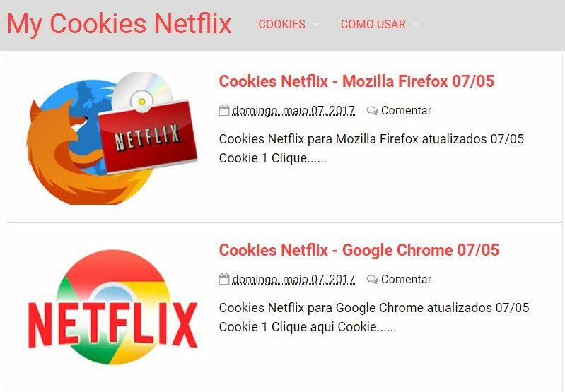Screen dimensions: 565x392
Task: Click the Chrome post date domingo, maio 07, 2017
Action: click(x=293, y=279)
